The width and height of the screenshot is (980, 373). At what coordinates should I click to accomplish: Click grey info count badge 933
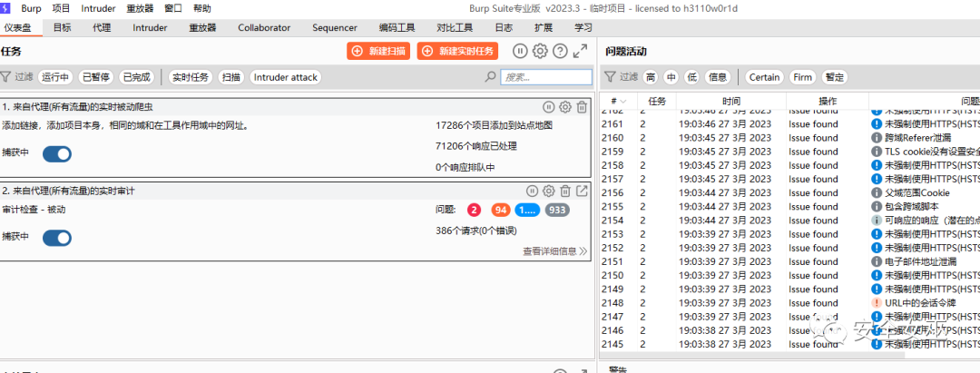click(557, 211)
